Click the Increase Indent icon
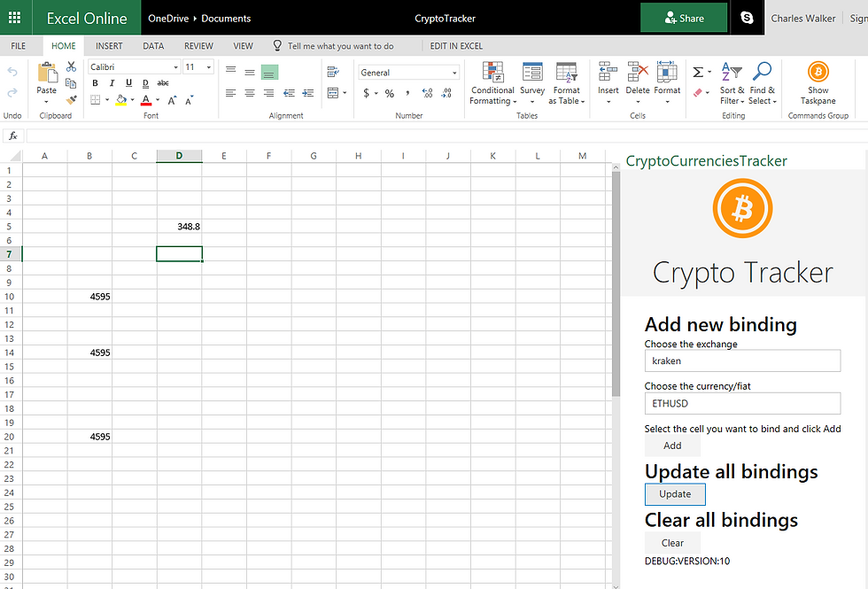 [x=308, y=93]
